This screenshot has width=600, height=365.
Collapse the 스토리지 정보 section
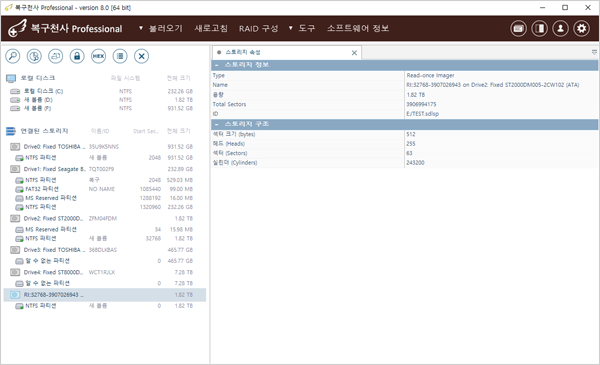[217, 65]
